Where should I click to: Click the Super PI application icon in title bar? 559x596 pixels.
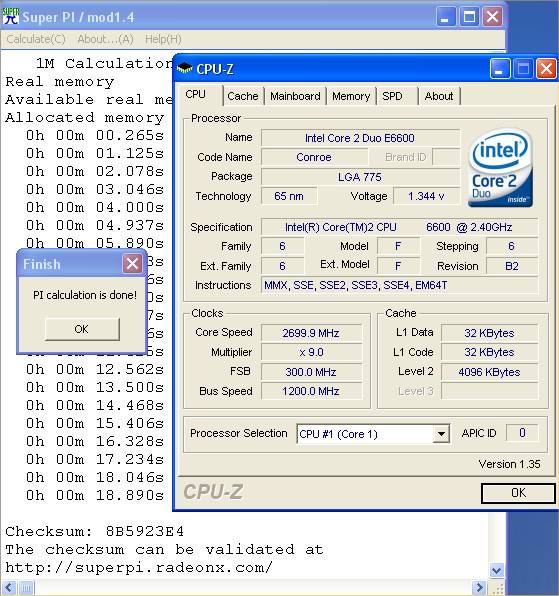pyautogui.click(x=11, y=17)
